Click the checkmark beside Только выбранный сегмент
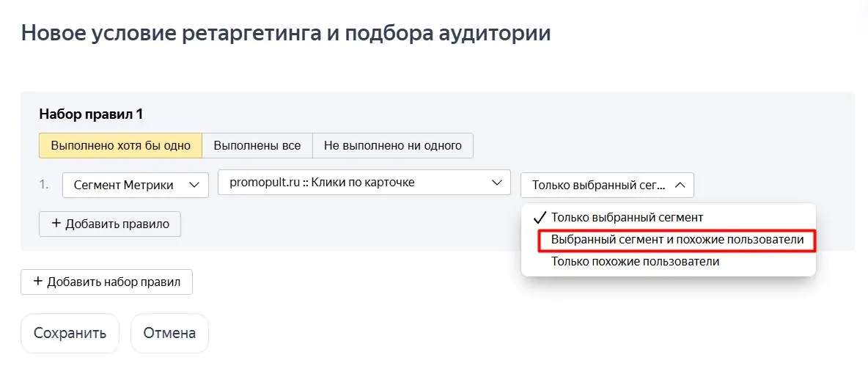868x374 pixels. (541, 217)
